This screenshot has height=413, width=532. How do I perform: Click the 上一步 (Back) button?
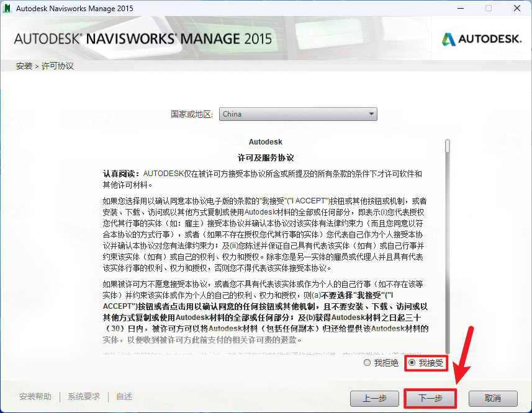(x=374, y=398)
